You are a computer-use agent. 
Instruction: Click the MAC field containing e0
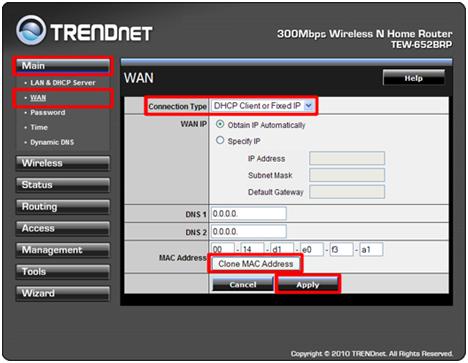312,249
